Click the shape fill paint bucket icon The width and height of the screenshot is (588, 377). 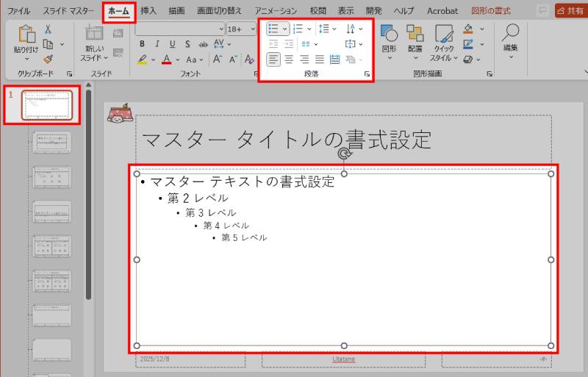[x=468, y=29]
